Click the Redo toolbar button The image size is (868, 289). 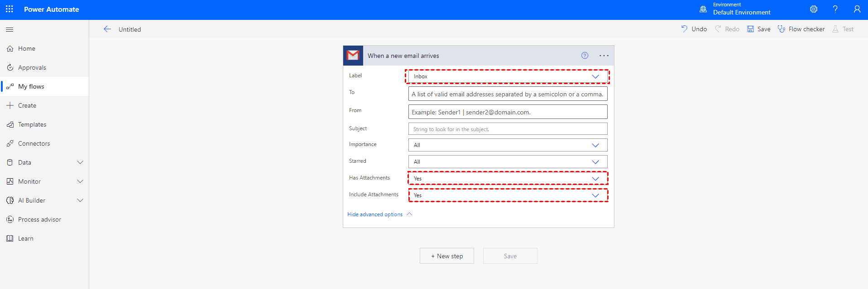click(727, 29)
